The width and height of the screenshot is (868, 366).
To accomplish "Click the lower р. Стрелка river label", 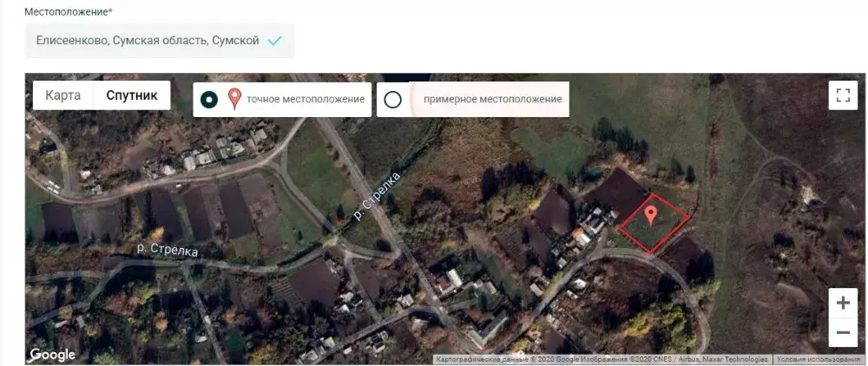I will point(168,250).
